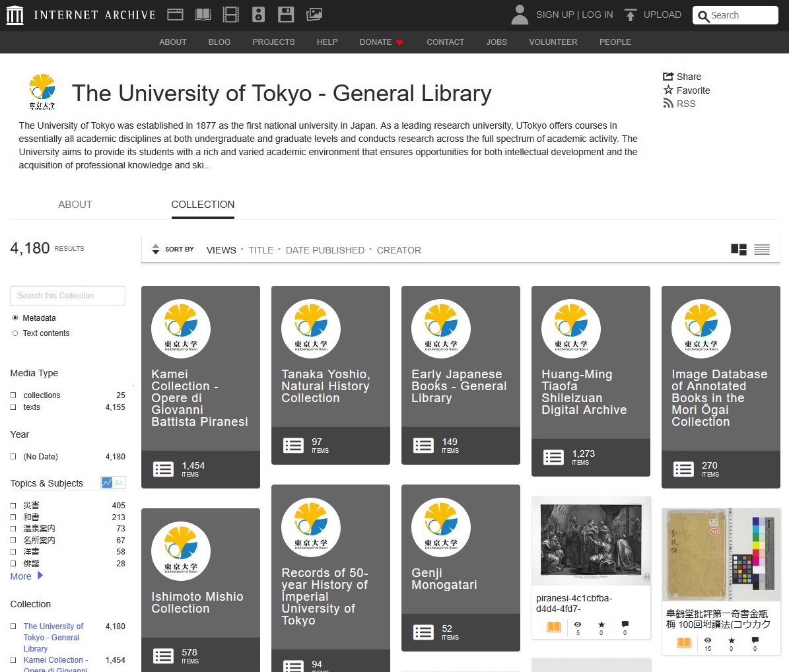Click the Kamei Collection items list icon

pyautogui.click(x=163, y=469)
